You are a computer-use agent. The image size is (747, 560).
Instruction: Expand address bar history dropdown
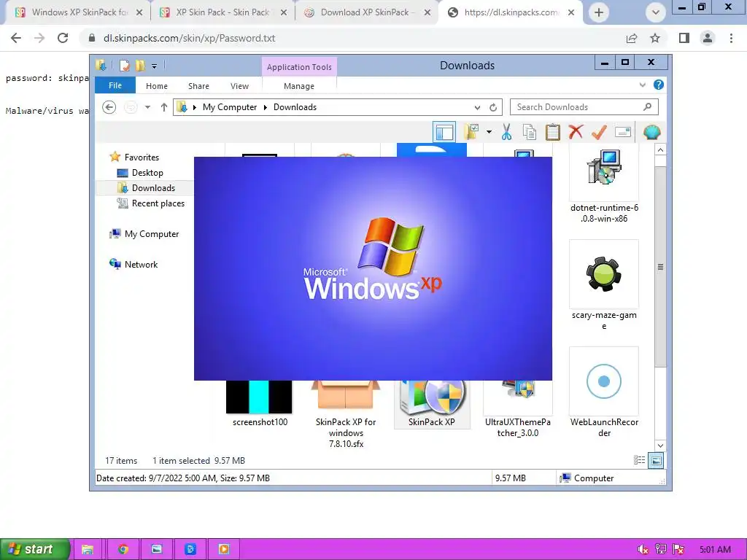tap(477, 107)
